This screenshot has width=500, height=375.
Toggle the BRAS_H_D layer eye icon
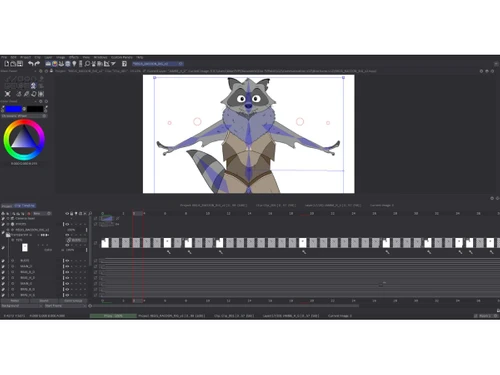pyautogui.click(x=67, y=278)
